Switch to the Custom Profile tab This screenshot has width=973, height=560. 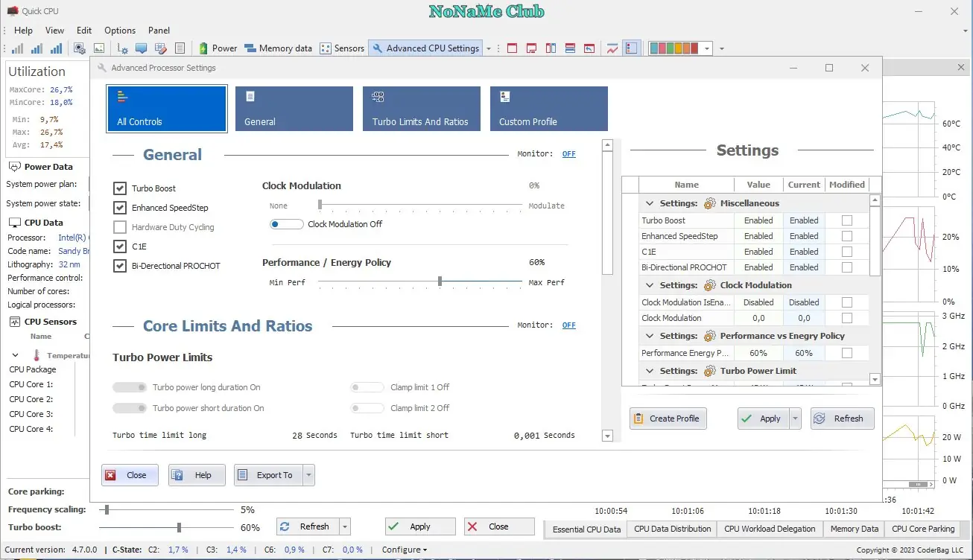[549, 109]
